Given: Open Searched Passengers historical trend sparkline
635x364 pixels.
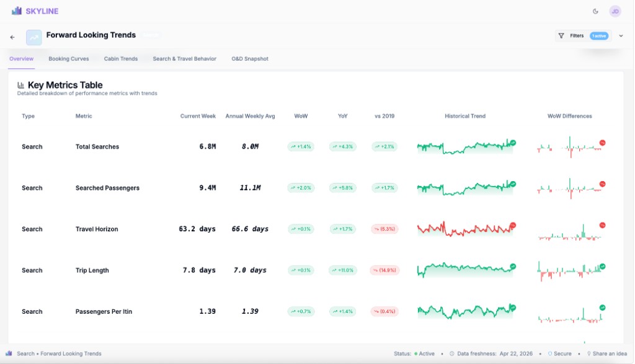Looking at the screenshot, I should click(466, 188).
